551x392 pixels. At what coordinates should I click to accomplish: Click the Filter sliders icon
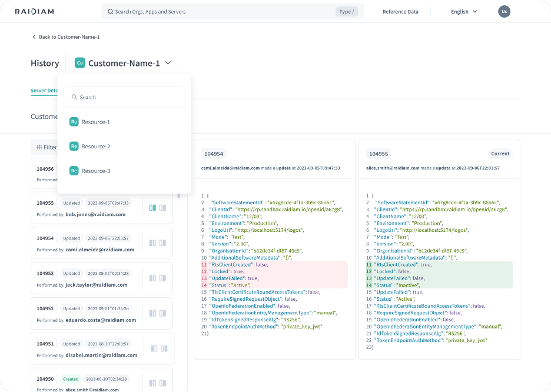pyautogui.click(x=39, y=147)
